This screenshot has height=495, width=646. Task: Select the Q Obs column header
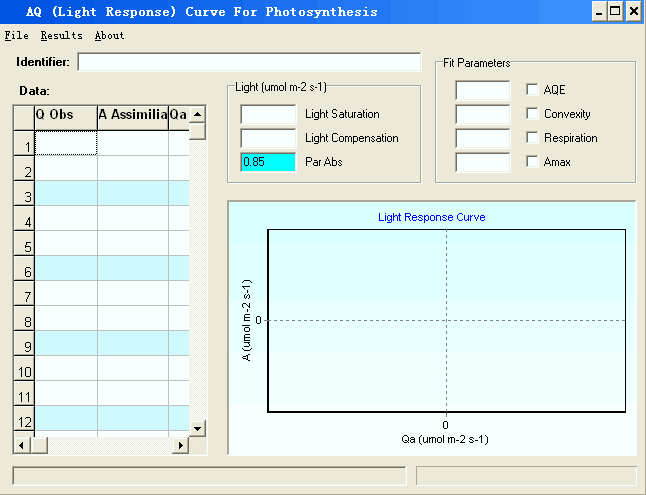[x=66, y=116]
